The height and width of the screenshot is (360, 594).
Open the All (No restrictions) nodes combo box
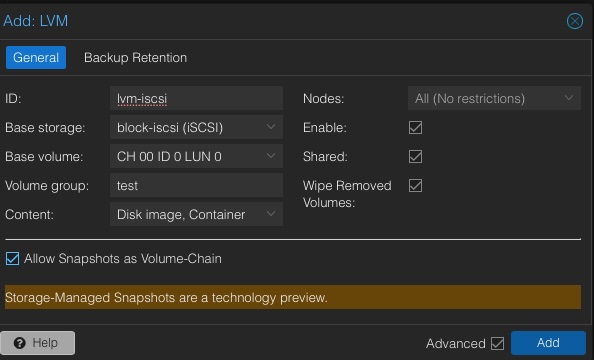pos(494,98)
